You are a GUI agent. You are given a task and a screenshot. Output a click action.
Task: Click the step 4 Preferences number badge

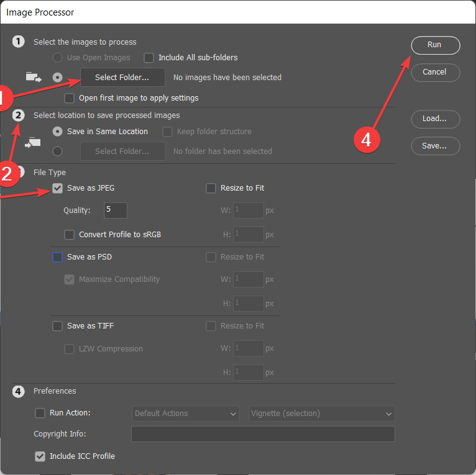click(19, 391)
